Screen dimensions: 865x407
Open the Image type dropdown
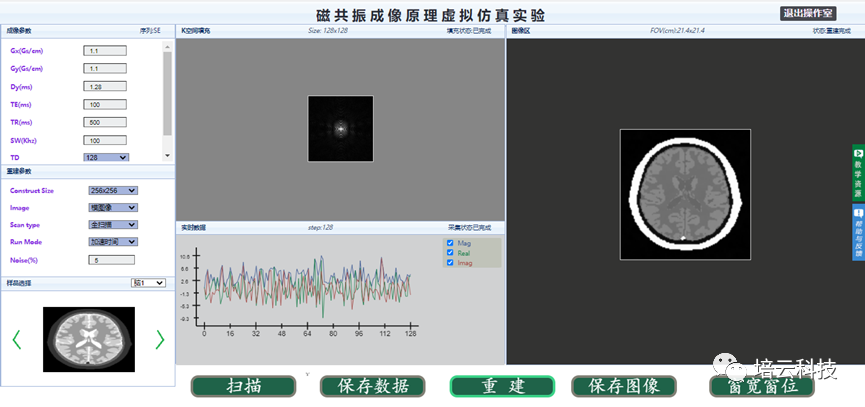(113, 207)
